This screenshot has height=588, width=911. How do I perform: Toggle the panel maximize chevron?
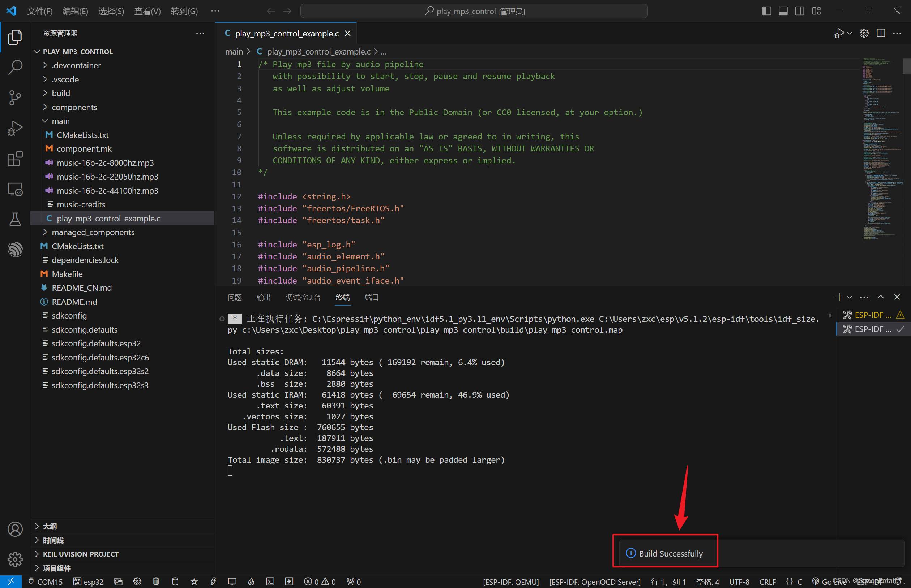tap(880, 297)
